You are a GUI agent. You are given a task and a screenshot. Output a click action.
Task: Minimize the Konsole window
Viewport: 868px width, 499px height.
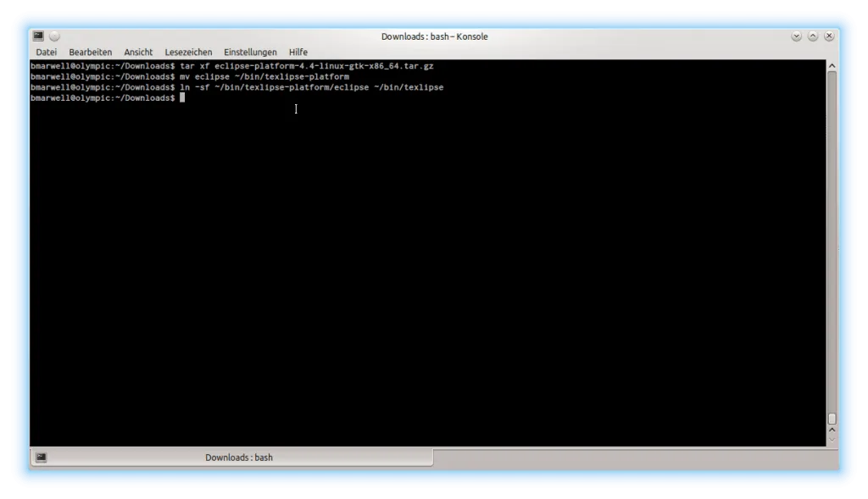pyautogui.click(x=796, y=36)
